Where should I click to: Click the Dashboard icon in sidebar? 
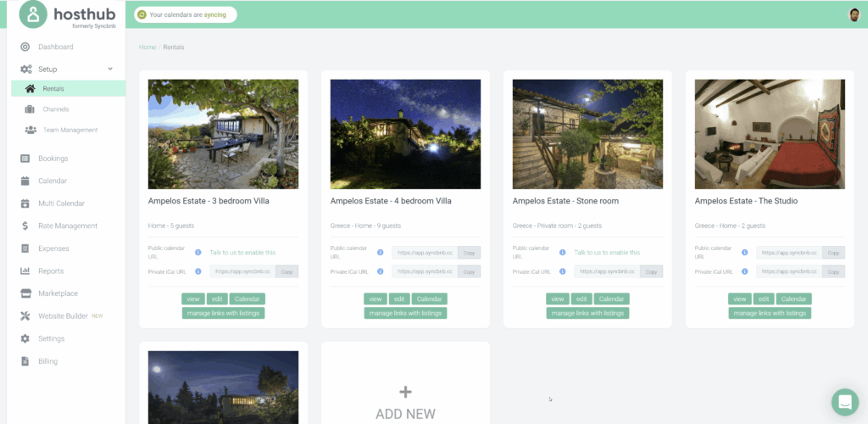[x=25, y=47]
